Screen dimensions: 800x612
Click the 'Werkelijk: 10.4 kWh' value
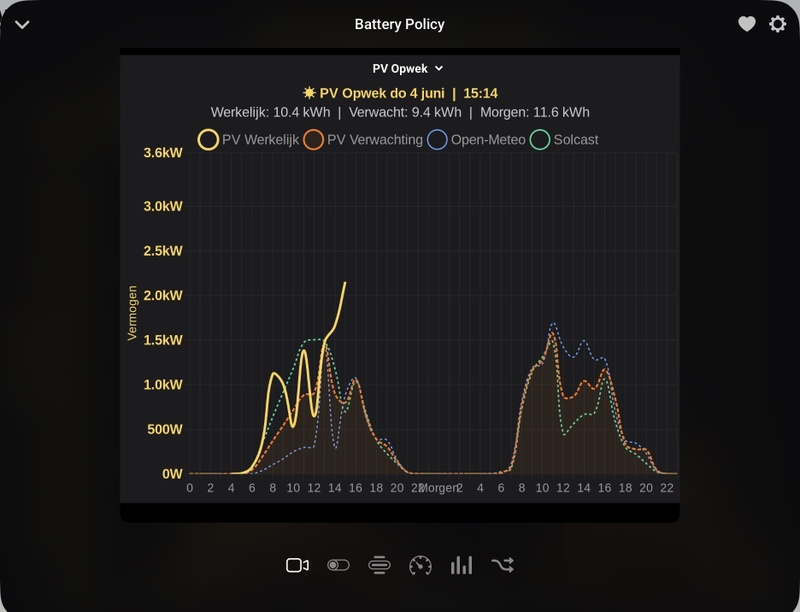coord(270,112)
